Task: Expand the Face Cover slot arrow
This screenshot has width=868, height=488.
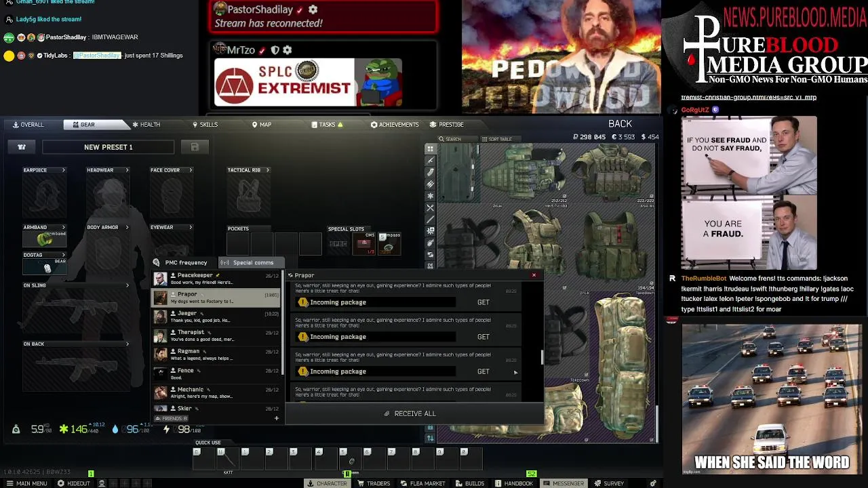Action: pos(191,170)
